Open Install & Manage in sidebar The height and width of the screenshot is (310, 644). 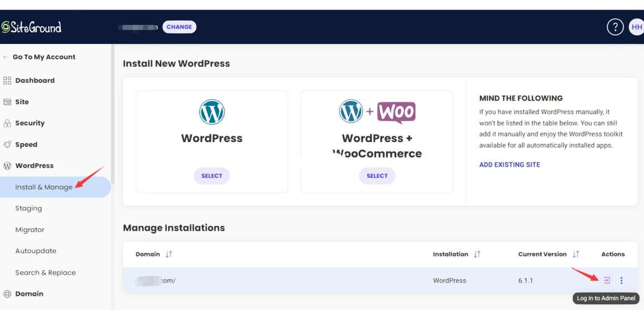pyautogui.click(x=44, y=187)
